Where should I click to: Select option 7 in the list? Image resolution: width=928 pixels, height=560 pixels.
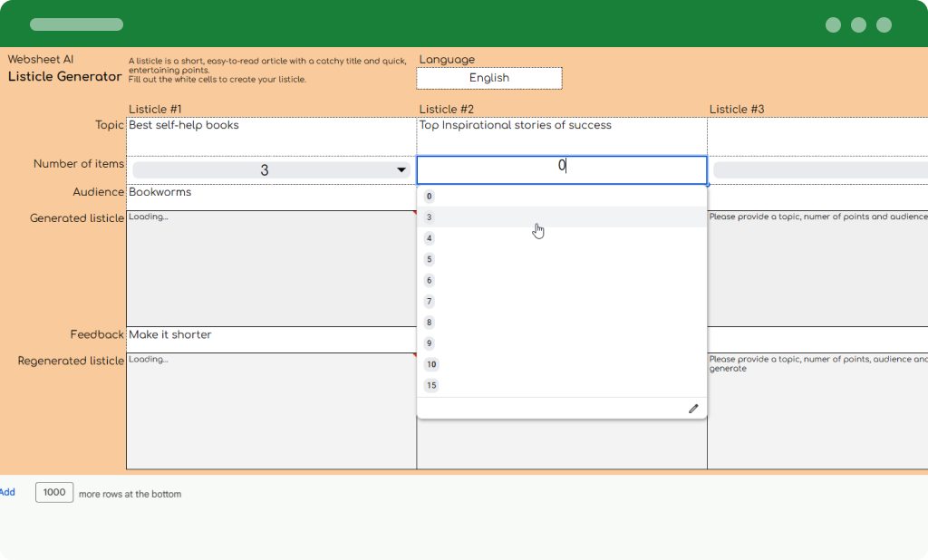pyautogui.click(x=430, y=302)
